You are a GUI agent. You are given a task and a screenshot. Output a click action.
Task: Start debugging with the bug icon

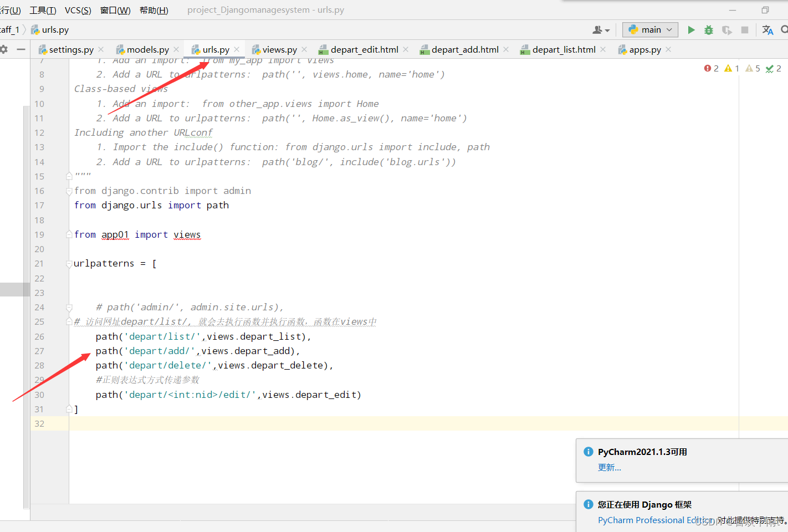pos(709,30)
